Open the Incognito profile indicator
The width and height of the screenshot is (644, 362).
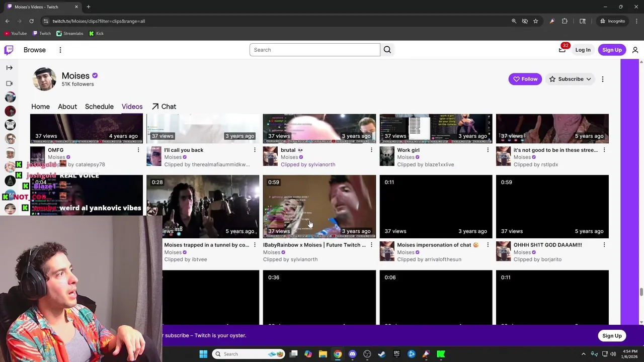612,21
